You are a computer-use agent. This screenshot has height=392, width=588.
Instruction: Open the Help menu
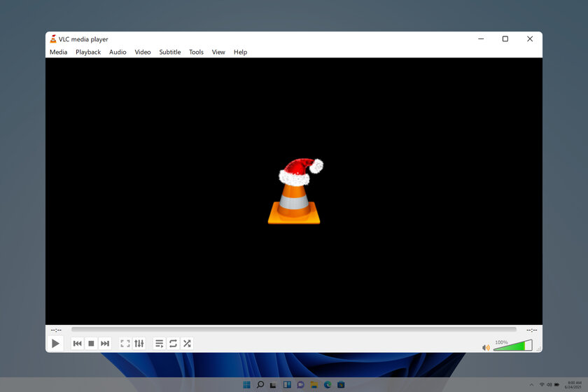240,52
